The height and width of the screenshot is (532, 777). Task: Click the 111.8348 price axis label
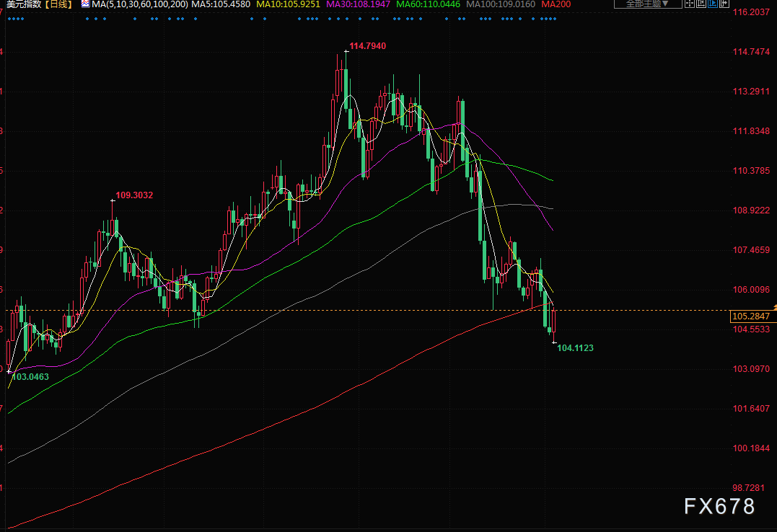751,130
